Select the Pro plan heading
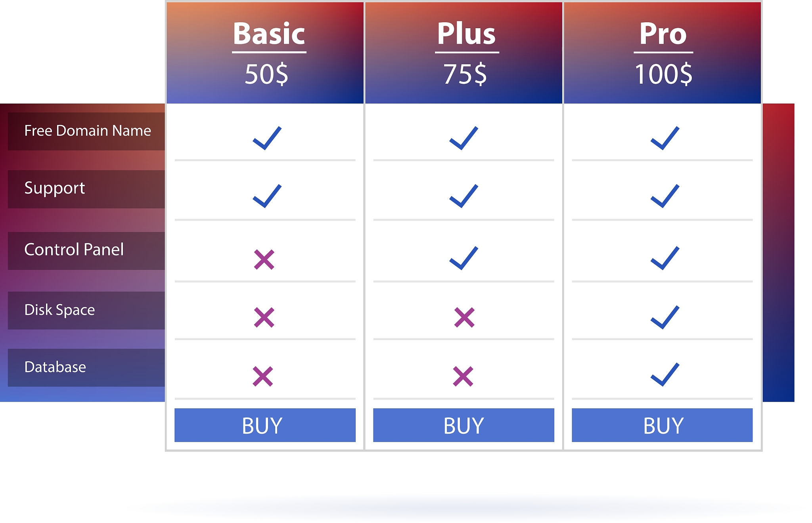Image resolution: width=812 pixels, height=523 pixels. [x=663, y=34]
